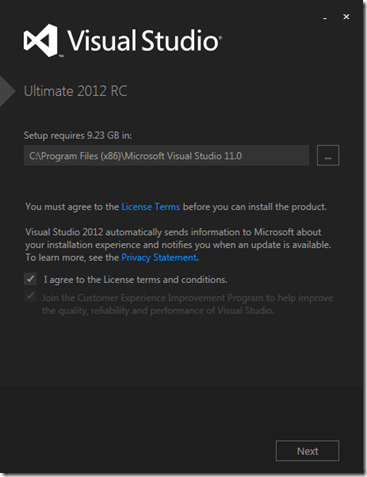
Task: Close the Visual Studio setup window
Action: coord(346,17)
